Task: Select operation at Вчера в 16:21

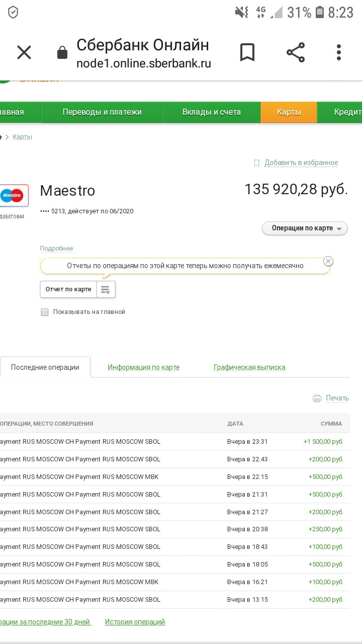Action: pyautogui.click(x=174, y=582)
